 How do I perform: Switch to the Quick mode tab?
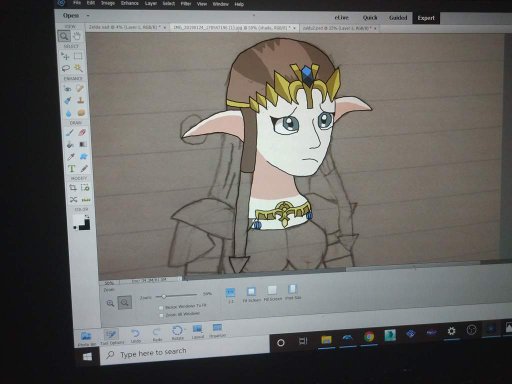tap(370, 18)
